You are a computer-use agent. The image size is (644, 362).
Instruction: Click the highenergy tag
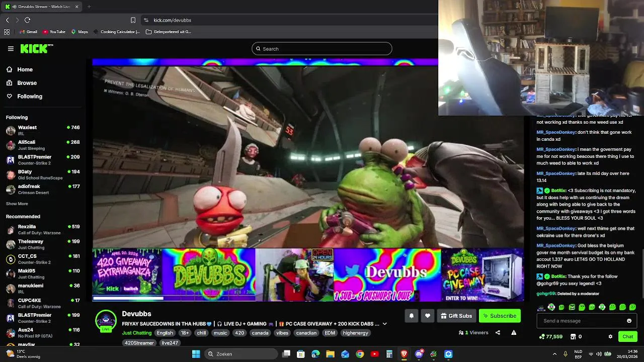[x=356, y=333]
